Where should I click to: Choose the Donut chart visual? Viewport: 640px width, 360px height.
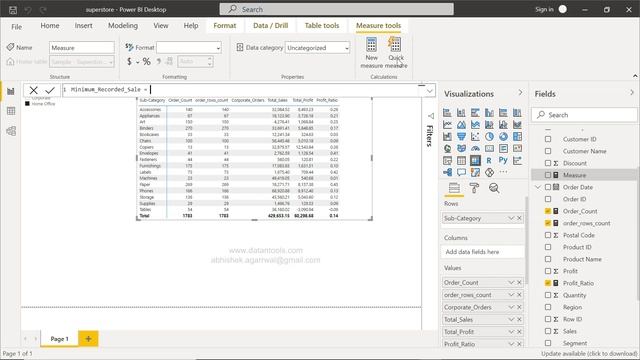(x=503, y=137)
